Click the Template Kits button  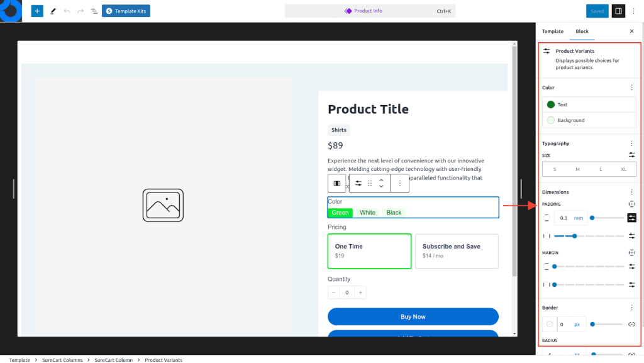(x=126, y=11)
